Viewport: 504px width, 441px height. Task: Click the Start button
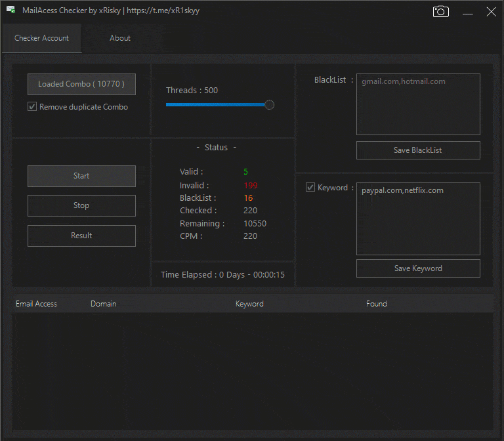(81, 176)
